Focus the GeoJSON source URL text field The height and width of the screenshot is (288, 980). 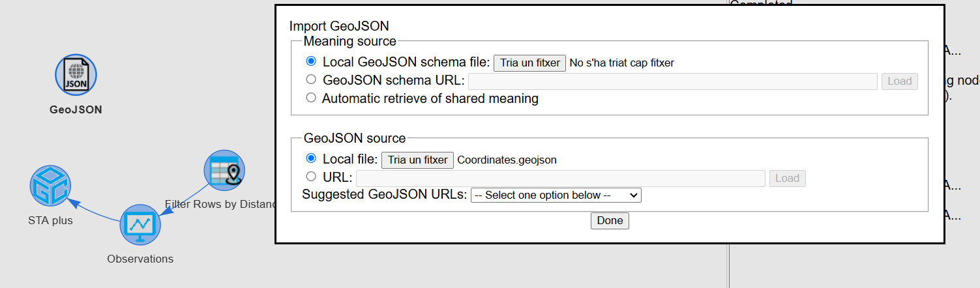(x=561, y=179)
